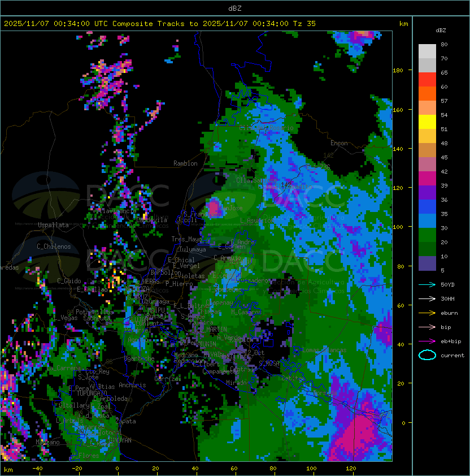This screenshot has width=470, height=476.
Task: Click the cyan 50YD arrow in legend
Action: click(x=427, y=285)
